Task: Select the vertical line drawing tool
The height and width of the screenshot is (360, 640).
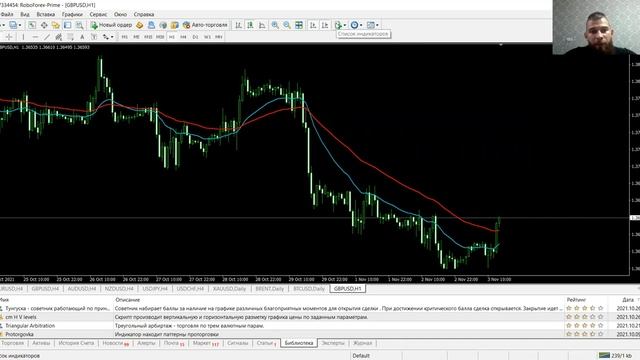Action: [x=23, y=37]
